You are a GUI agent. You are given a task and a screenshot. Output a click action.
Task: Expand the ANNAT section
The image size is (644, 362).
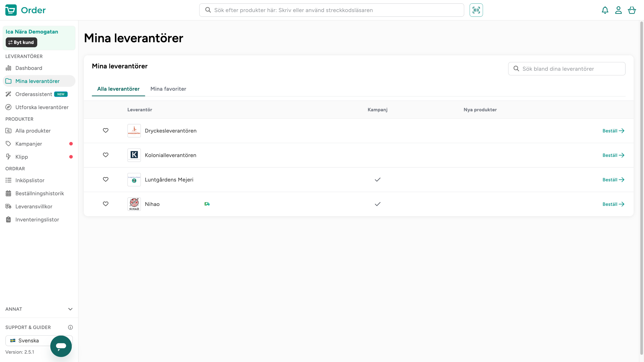point(70,309)
